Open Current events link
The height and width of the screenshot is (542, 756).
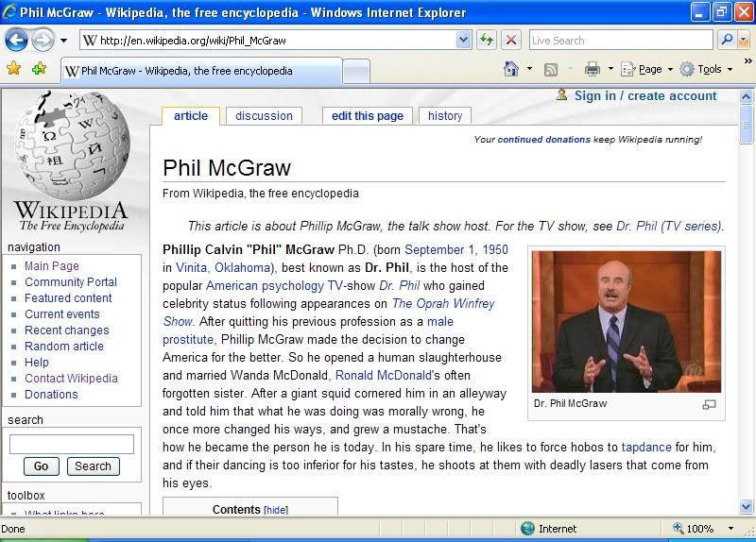pyautogui.click(x=62, y=314)
